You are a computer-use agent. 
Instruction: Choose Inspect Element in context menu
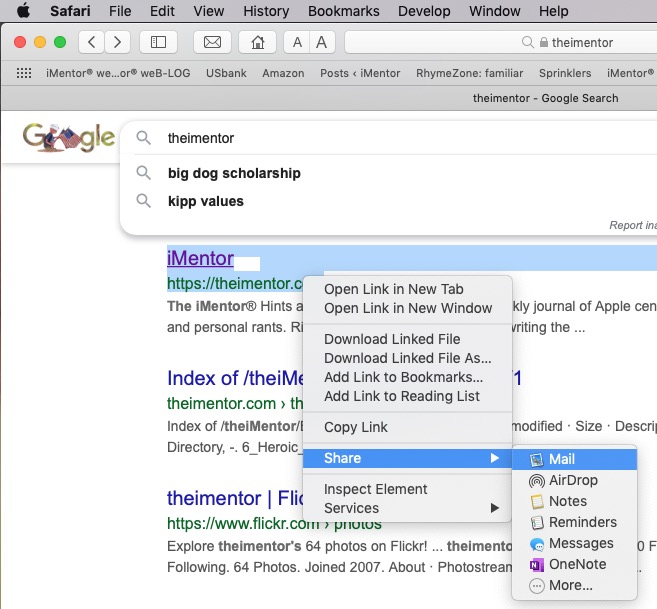[407, 489]
